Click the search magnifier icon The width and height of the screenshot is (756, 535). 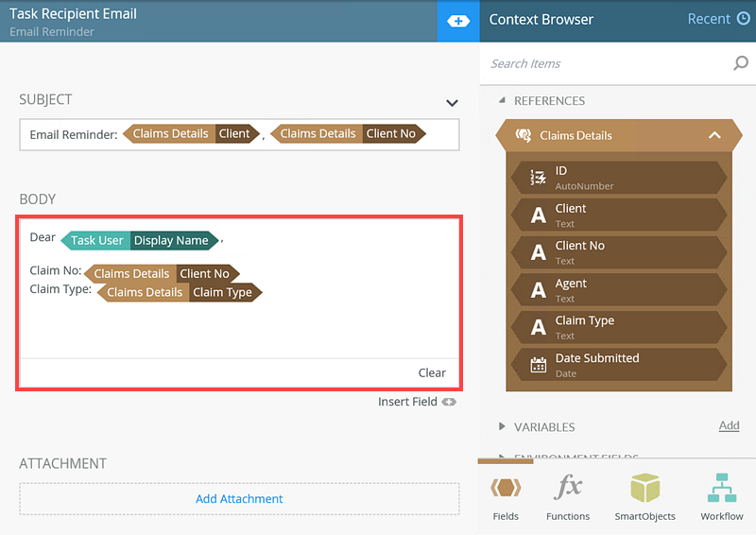pos(741,63)
